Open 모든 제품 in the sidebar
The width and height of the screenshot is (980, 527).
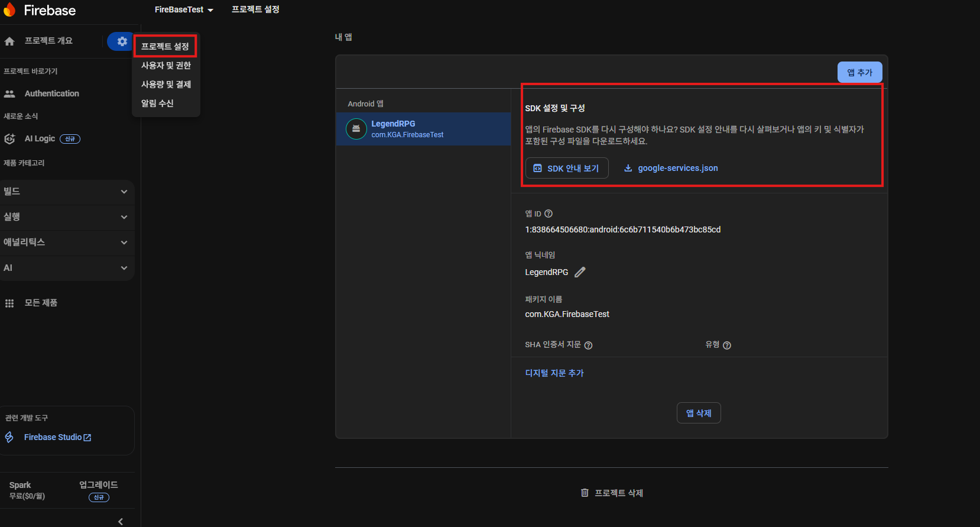pos(41,303)
